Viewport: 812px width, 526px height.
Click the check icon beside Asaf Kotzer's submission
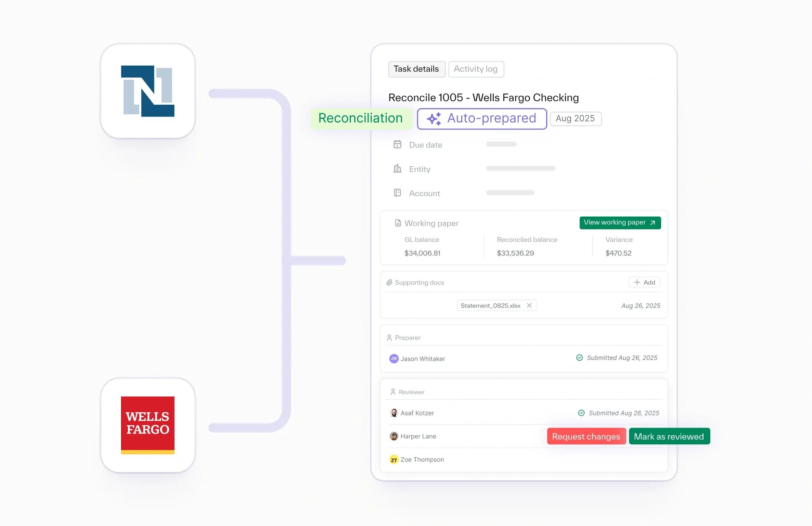point(581,413)
